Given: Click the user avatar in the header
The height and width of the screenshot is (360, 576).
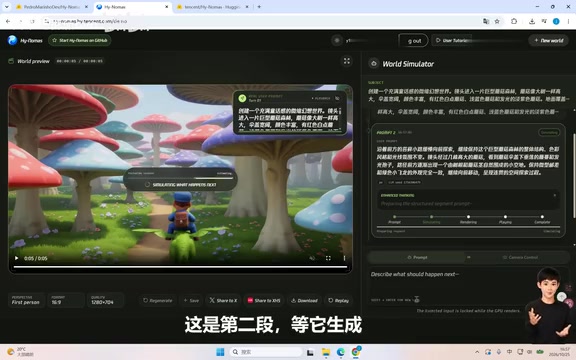Looking at the screenshot, I should (336, 40).
